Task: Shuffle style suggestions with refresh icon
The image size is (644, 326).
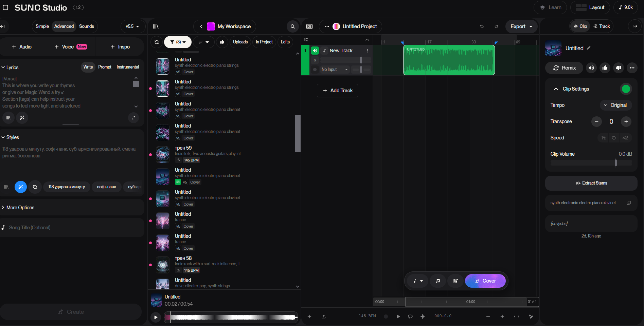Action: point(35,187)
